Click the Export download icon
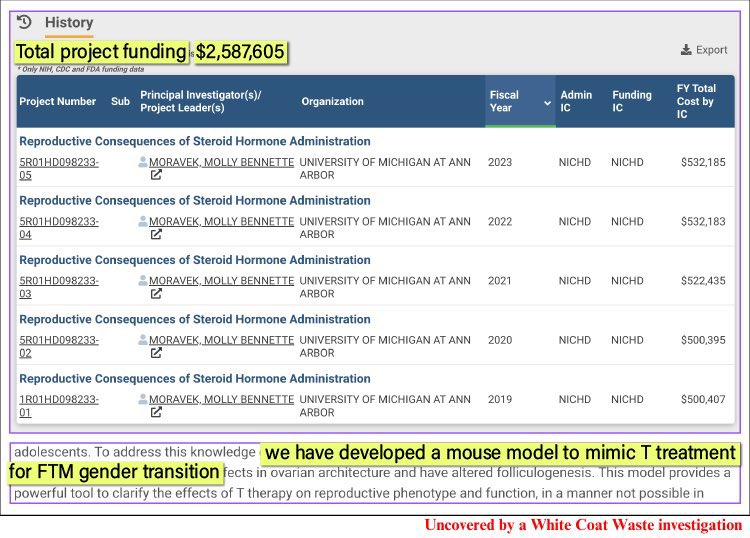Image resolution: width=750 pixels, height=538 pixels. coord(686,50)
